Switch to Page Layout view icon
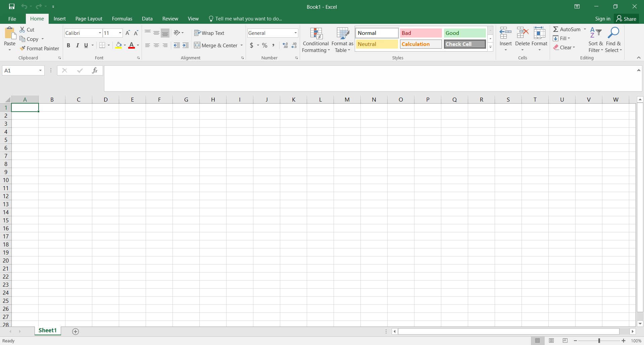The image size is (644, 345). [x=551, y=341]
